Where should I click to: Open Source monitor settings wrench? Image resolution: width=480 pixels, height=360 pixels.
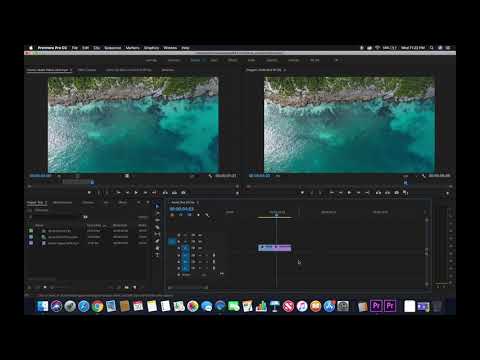[210, 176]
